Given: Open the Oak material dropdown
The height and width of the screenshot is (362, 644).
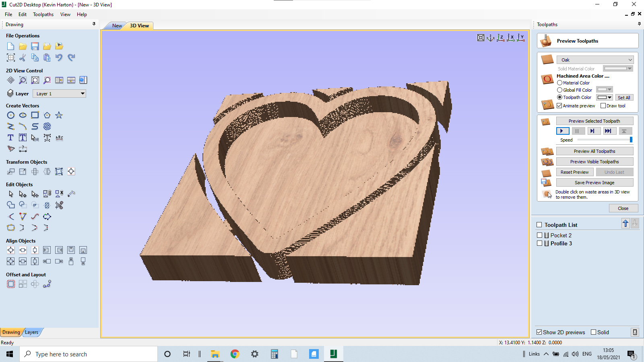Looking at the screenshot, I should click(595, 60).
